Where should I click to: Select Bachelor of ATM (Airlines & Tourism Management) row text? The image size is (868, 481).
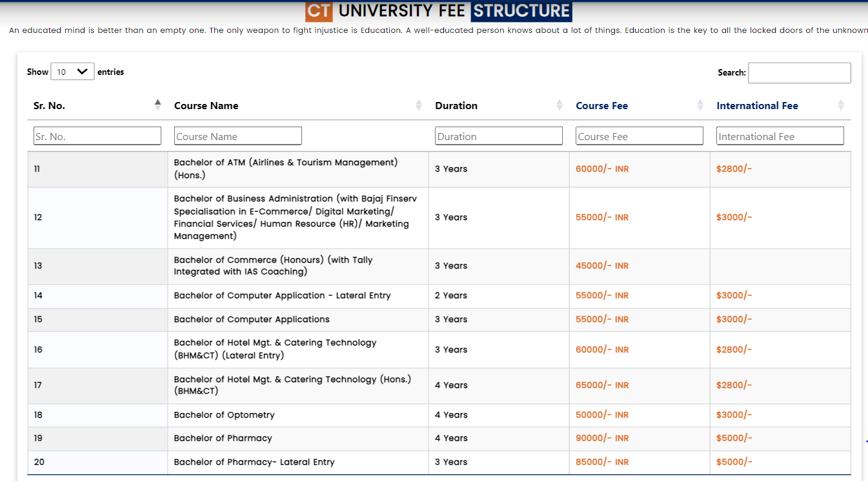click(286, 169)
